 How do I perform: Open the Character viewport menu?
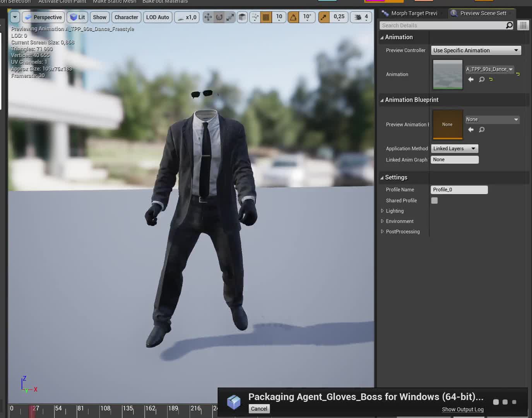point(126,17)
